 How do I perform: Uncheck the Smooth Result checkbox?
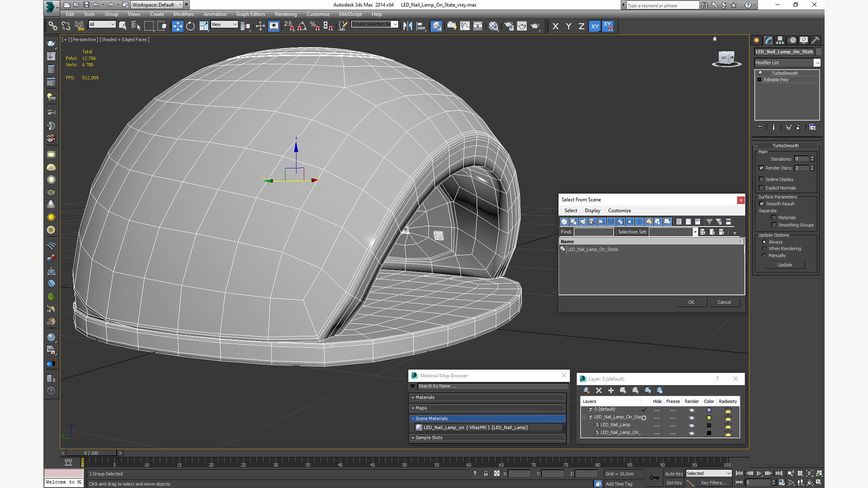[761, 204]
